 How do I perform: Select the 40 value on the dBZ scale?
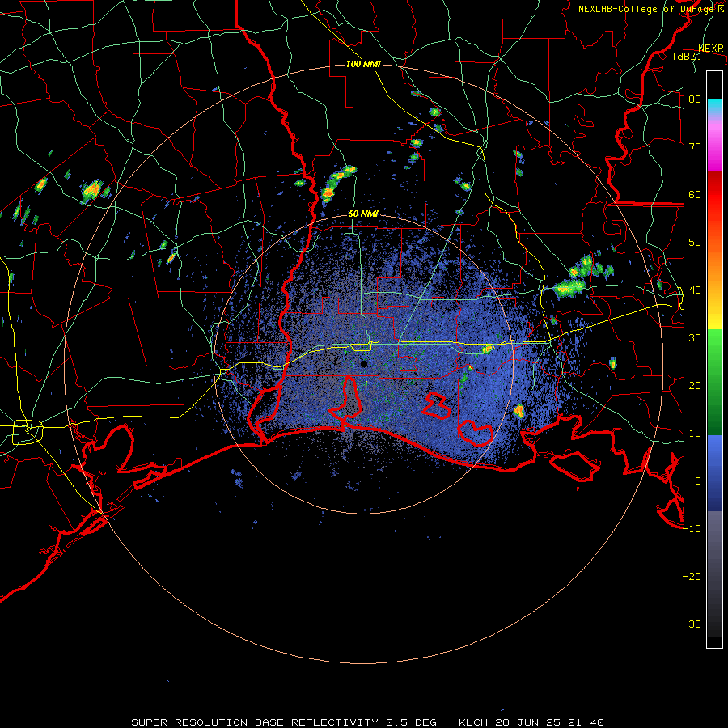695,290
